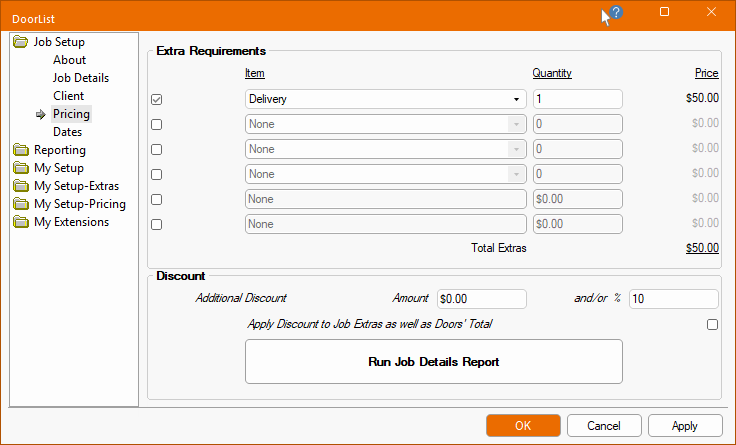The image size is (736, 445).
Task: Select Job Details in the tree
Action: 81,78
